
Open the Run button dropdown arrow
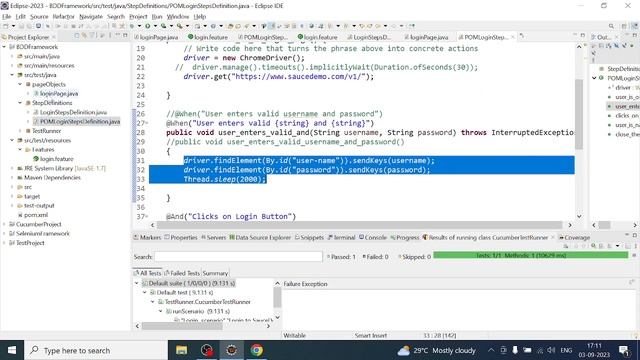155,26
